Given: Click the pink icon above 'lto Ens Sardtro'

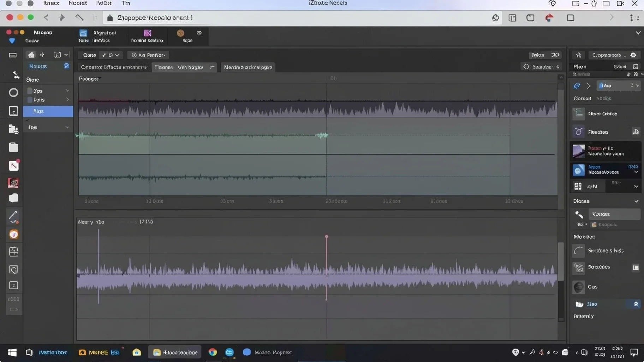Looking at the screenshot, I should pos(148,33).
